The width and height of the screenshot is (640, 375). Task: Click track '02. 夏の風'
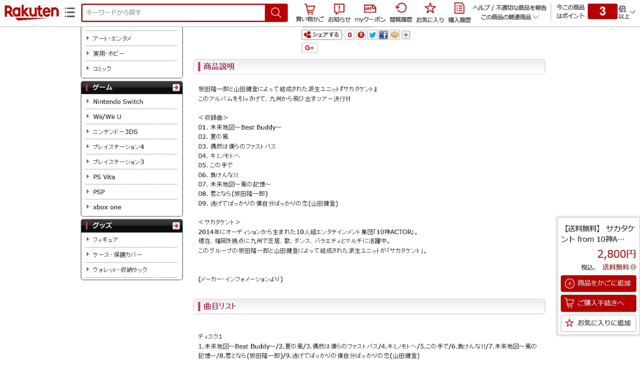click(x=213, y=137)
